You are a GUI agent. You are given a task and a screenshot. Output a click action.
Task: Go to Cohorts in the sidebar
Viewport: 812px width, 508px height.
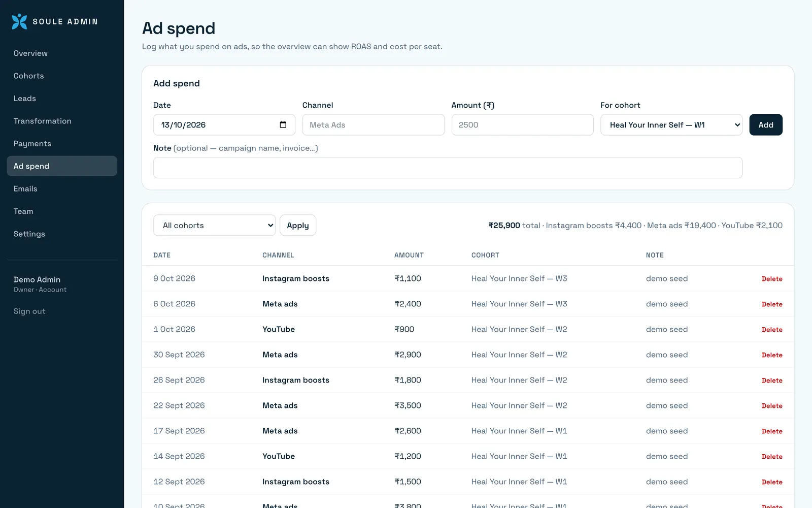(x=62, y=76)
